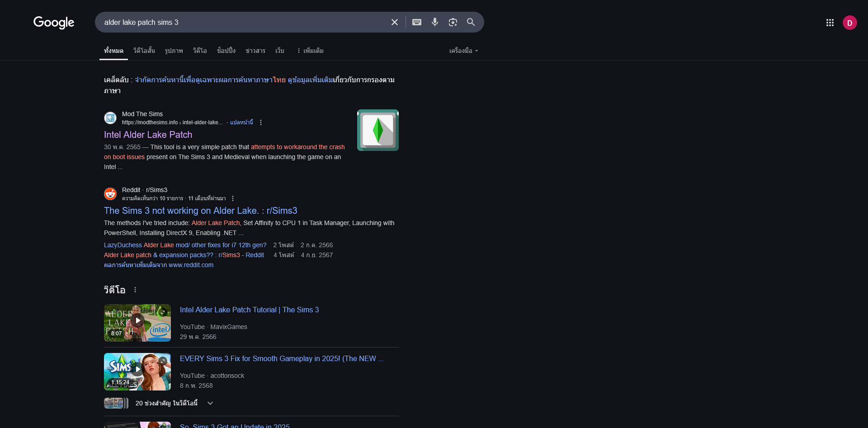Start voice search with microphone icon
The image size is (868, 428).
435,22
